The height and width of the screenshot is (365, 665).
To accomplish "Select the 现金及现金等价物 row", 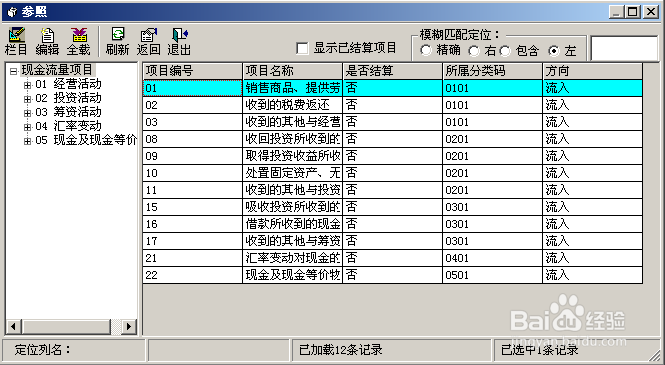I will coord(393,275).
